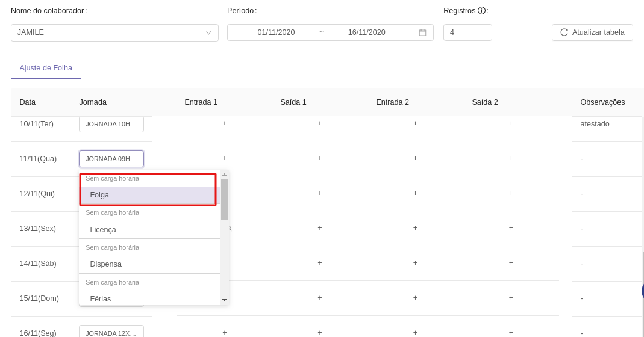Click the dropdown list scrollbar down arrow

224,300
